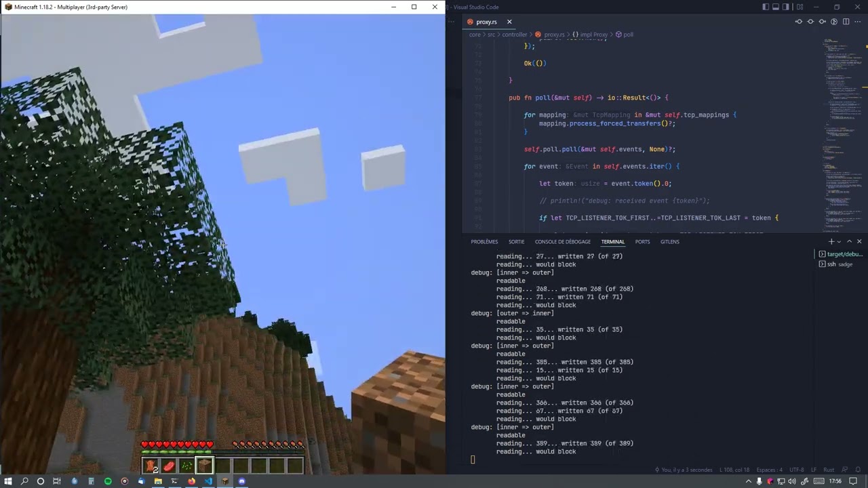Open the Calculator taskbar icon
This screenshot has width=868, height=488.
[x=91, y=481]
